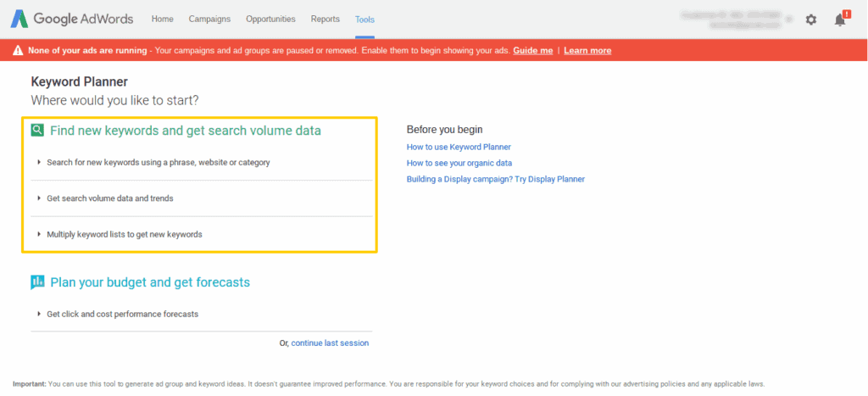868x396 pixels.
Task: Open 'How to use Keyword Planner' link
Action: point(459,147)
